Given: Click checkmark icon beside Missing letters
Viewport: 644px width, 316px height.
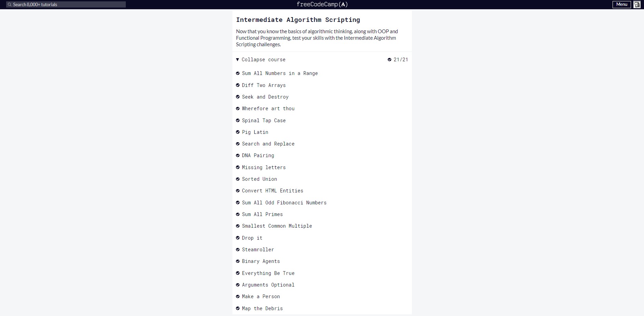Looking at the screenshot, I should pos(238,167).
